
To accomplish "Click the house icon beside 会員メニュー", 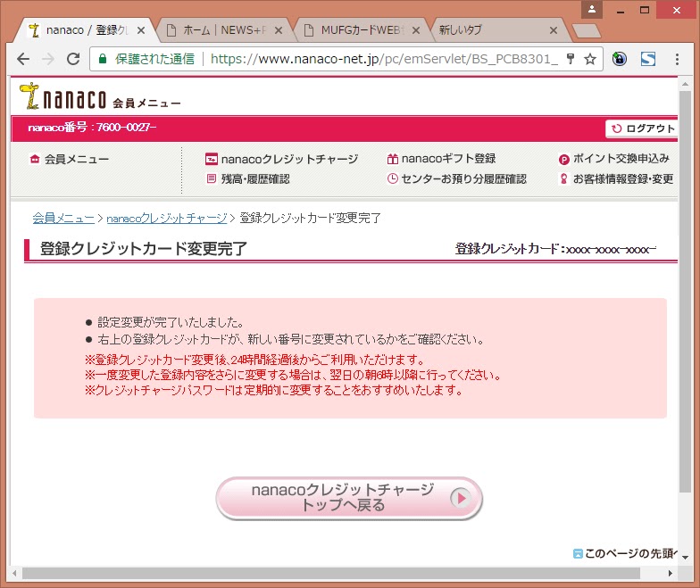I will click(x=35, y=159).
